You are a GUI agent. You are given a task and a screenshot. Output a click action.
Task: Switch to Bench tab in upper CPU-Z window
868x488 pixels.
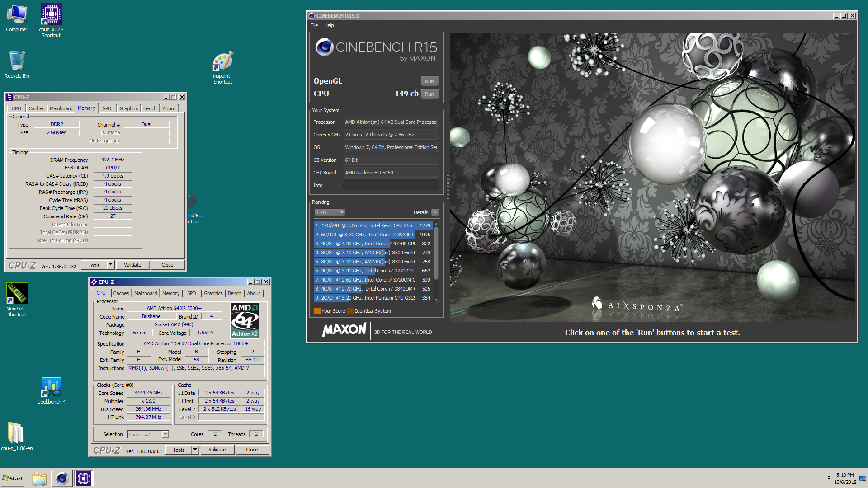[x=150, y=108]
